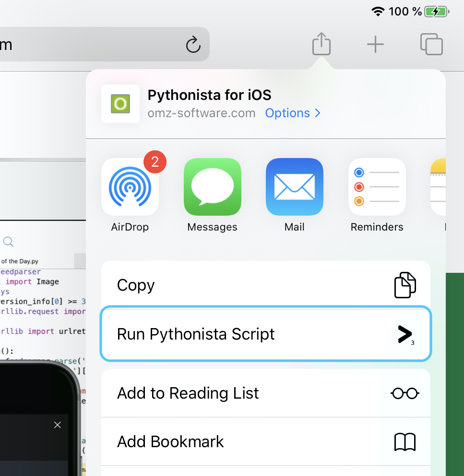Screen dimensions: 464x476
Task: Tap the AirDrop badge showing 2 devices
Action: click(x=155, y=162)
